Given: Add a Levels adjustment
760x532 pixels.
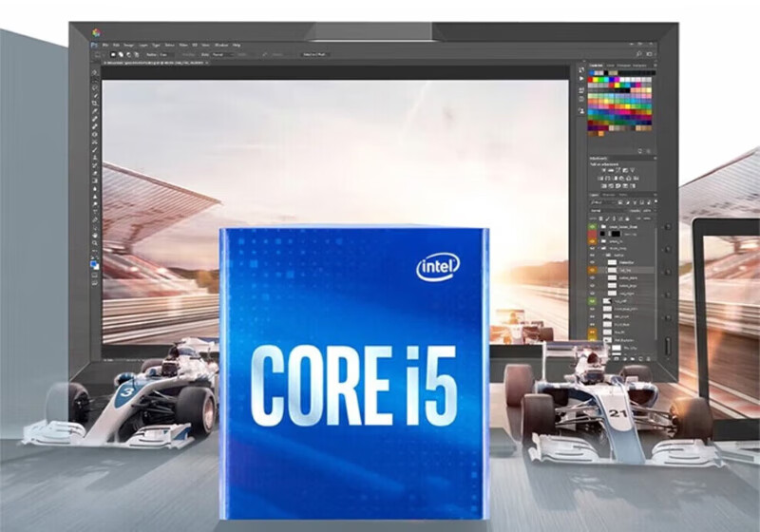Looking at the screenshot, I should tap(611, 171).
